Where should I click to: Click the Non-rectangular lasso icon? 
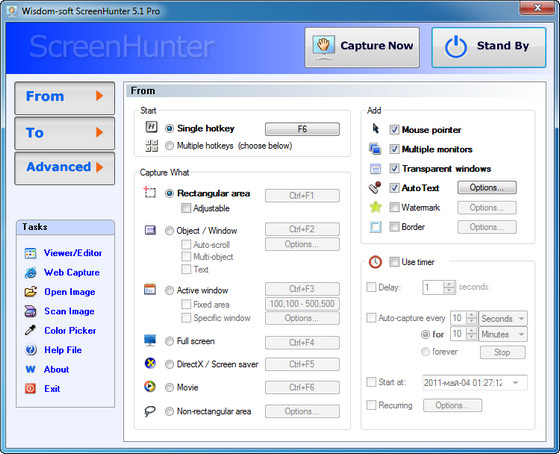click(x=150, y=411)
